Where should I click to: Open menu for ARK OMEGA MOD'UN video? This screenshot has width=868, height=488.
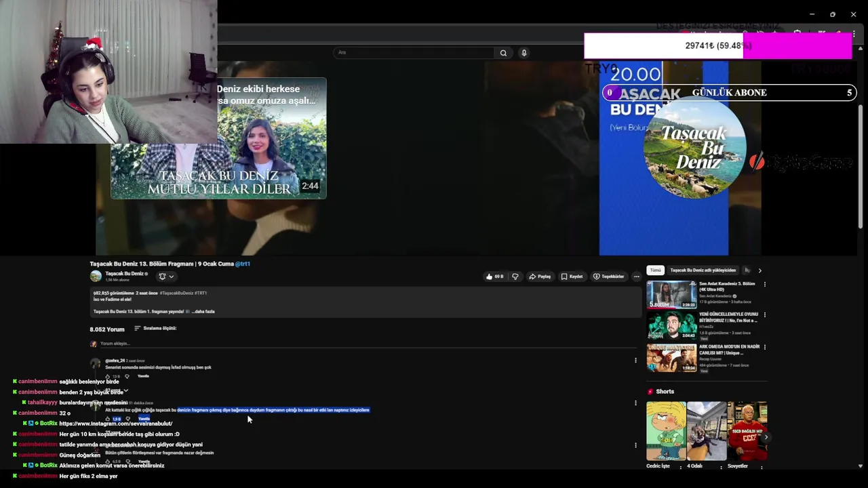click(x=765, y=347)
